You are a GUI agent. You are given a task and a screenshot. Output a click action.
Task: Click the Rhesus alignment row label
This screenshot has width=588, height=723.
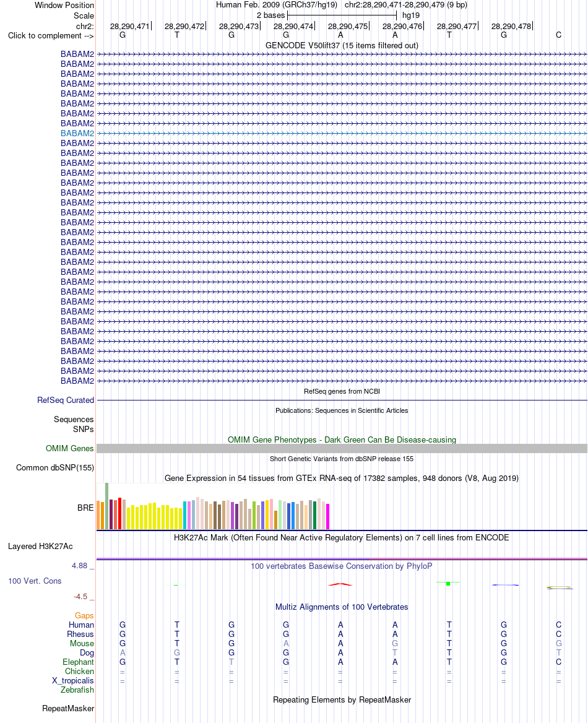click(x=80, y=634)
